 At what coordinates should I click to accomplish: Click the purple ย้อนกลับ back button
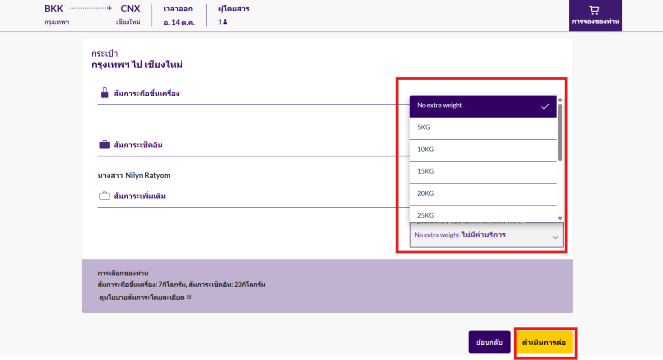[x=489, y=342]
